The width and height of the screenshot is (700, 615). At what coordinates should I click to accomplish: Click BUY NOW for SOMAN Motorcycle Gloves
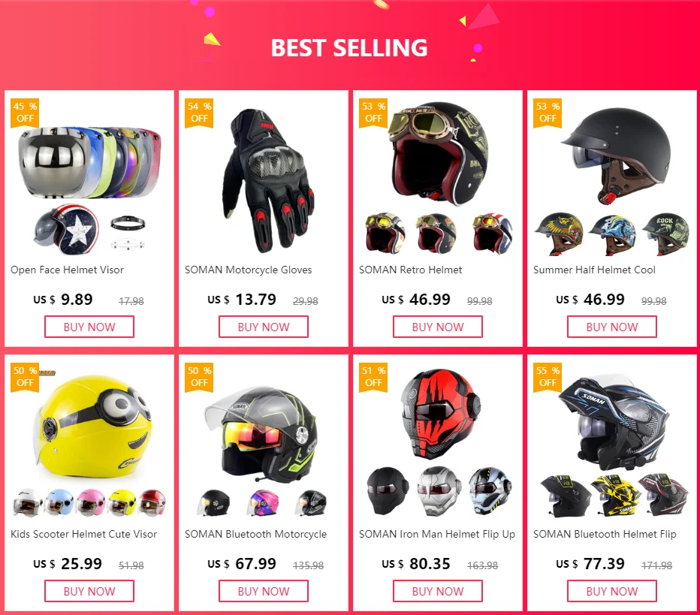(x=264, y=327)
